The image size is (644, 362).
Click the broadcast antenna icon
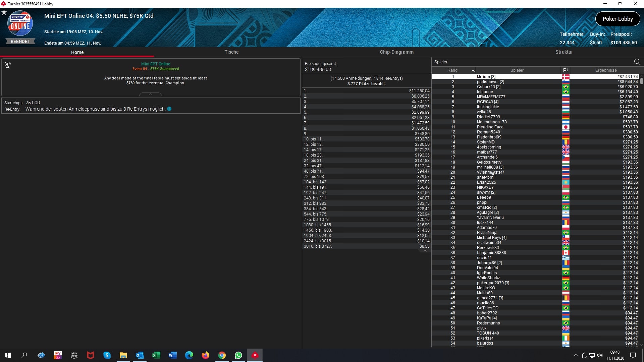click(8, 65)
